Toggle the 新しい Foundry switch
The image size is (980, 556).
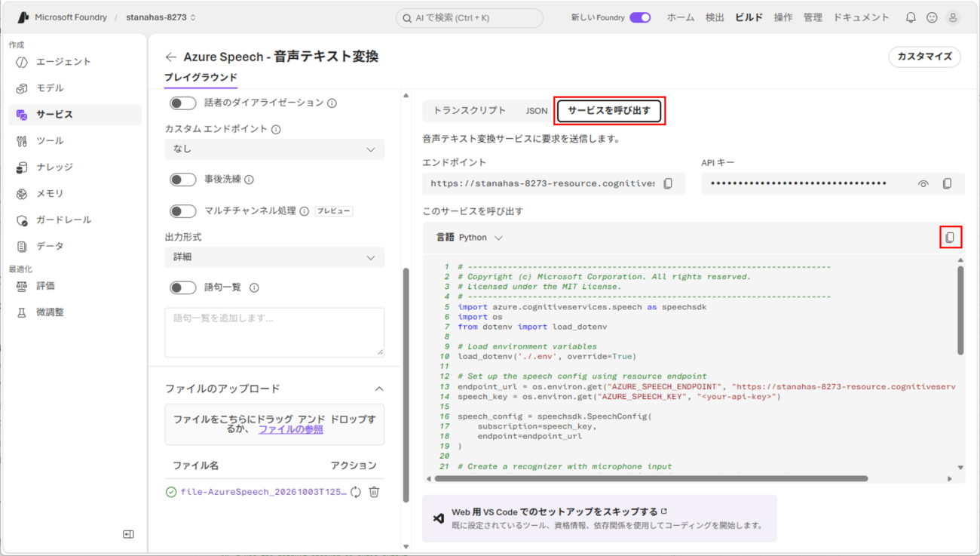[x=640, y=17]
